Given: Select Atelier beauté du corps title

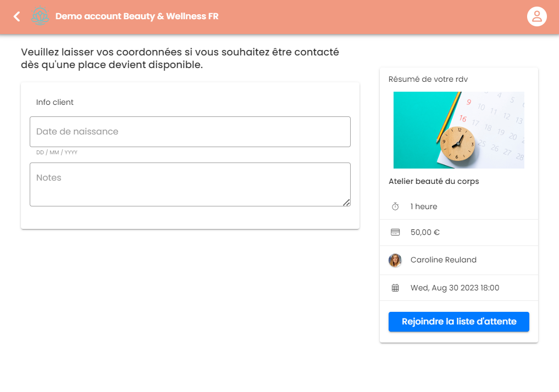Looking at the screenshot, I should pyautogui.click(x=434, y=182).
